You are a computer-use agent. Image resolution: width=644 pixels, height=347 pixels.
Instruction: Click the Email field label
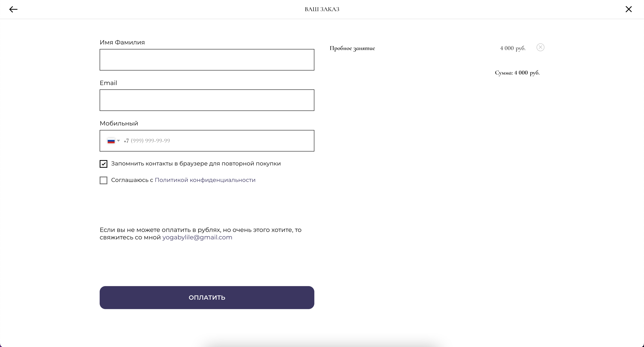coord(108,83)
